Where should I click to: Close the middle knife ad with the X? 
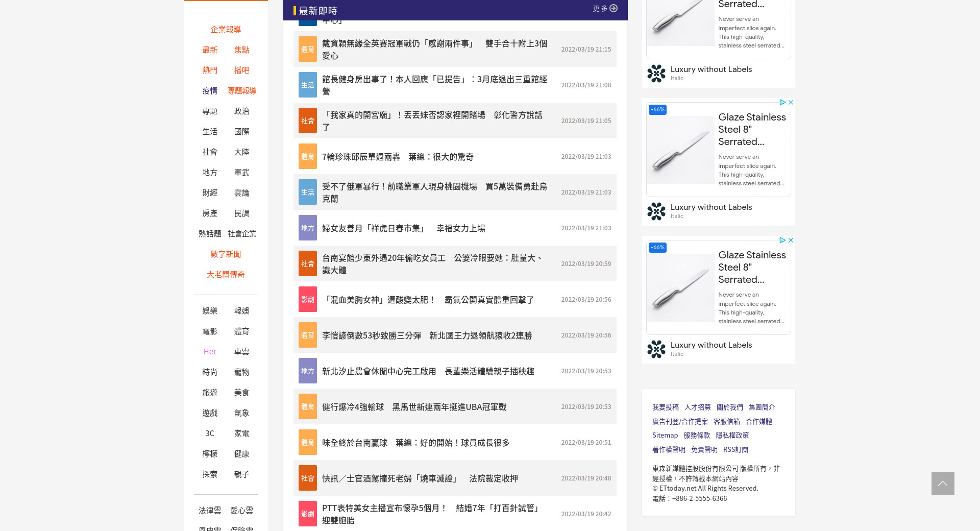point(791,103)
